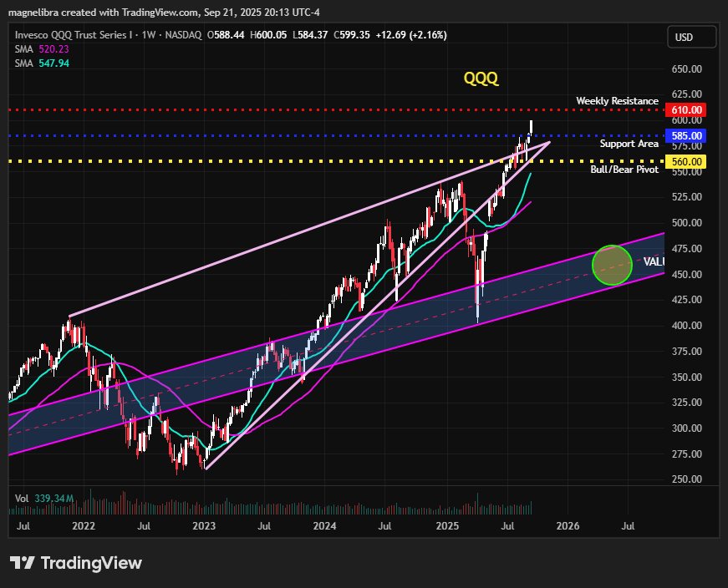Click the SMA 547.94 indicator legend

click(42, 63)
